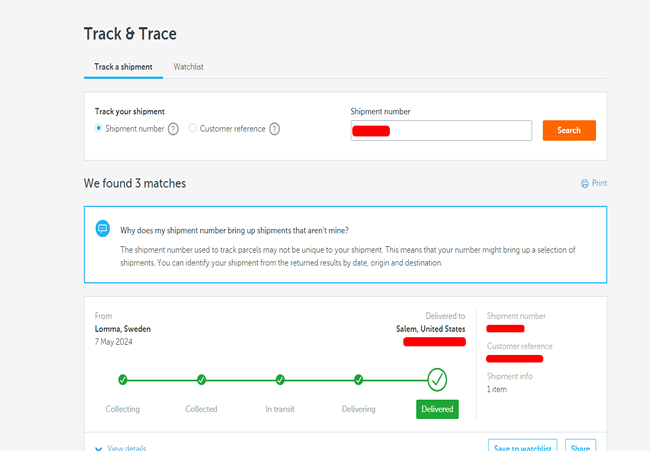Screen dimensions: 650x451
Task: Click the checkmark above Collecting
Action: [x=123, y=380]
